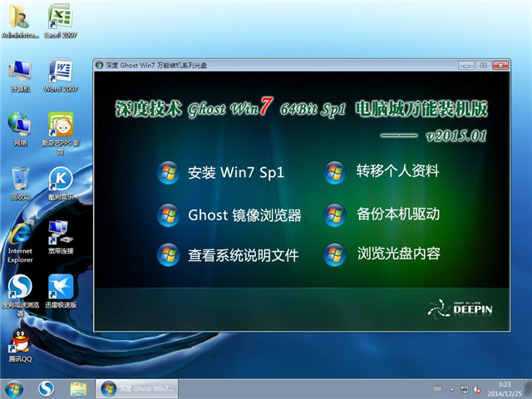Choose 转移个人资料 option
The width and height of the screenshot is (532, 399).
pos(397,171)
